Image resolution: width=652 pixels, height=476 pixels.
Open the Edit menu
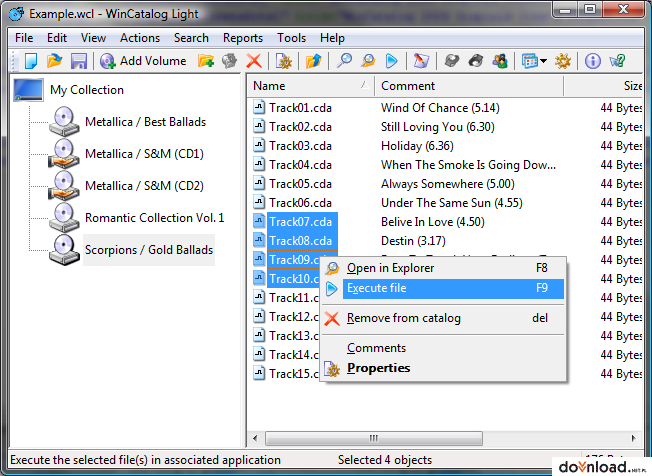point(57,38)
